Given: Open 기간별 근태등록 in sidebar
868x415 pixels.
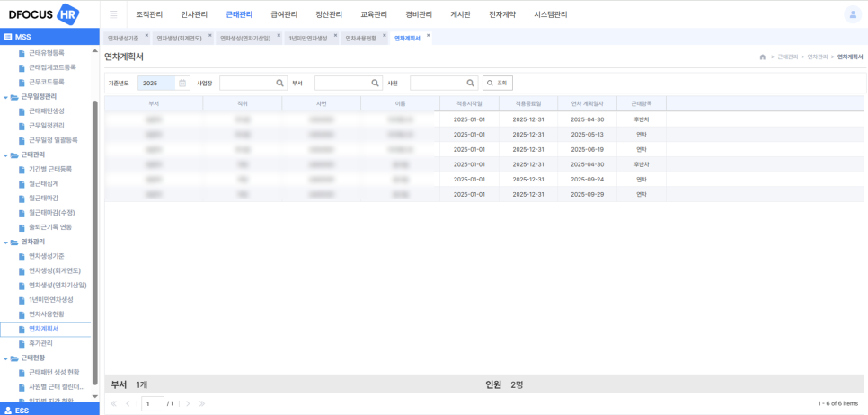Looking at the screenshot, I should click(50, 169).
